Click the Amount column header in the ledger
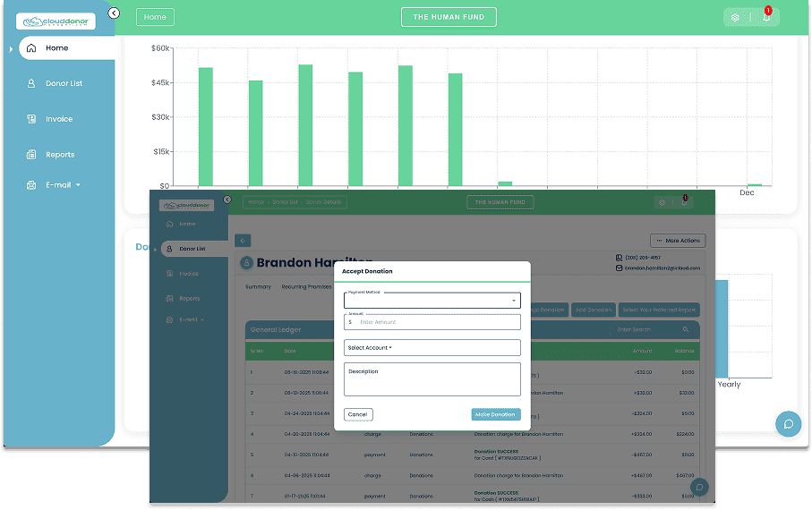Screen dimensions: 812x510 click(x=642, y=351)
